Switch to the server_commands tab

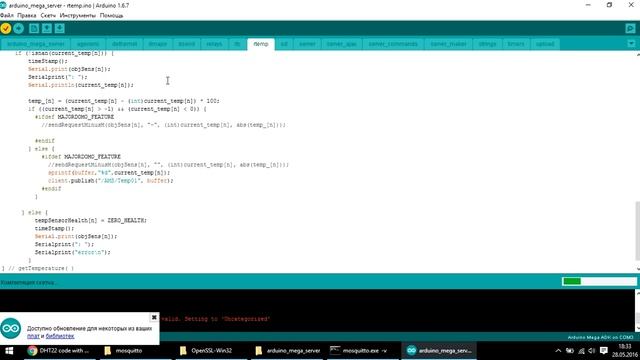[393, 44]
